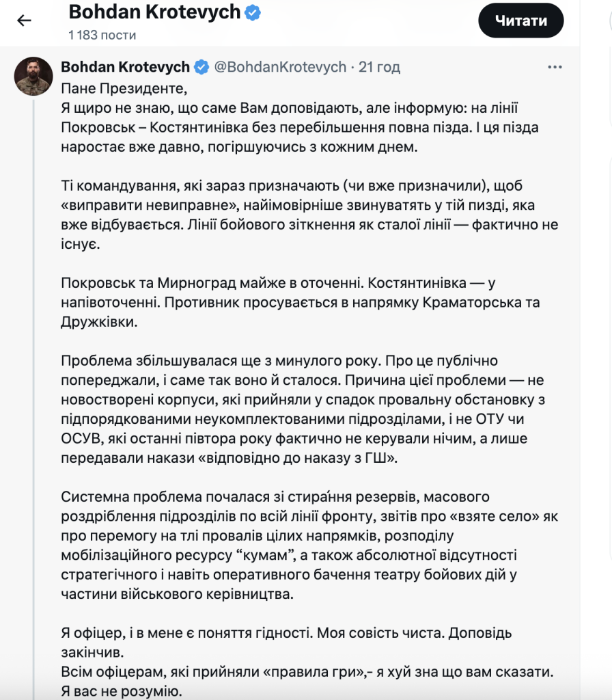Click paragraph starting Проблема збільшувалася

[x=303, y=409]
